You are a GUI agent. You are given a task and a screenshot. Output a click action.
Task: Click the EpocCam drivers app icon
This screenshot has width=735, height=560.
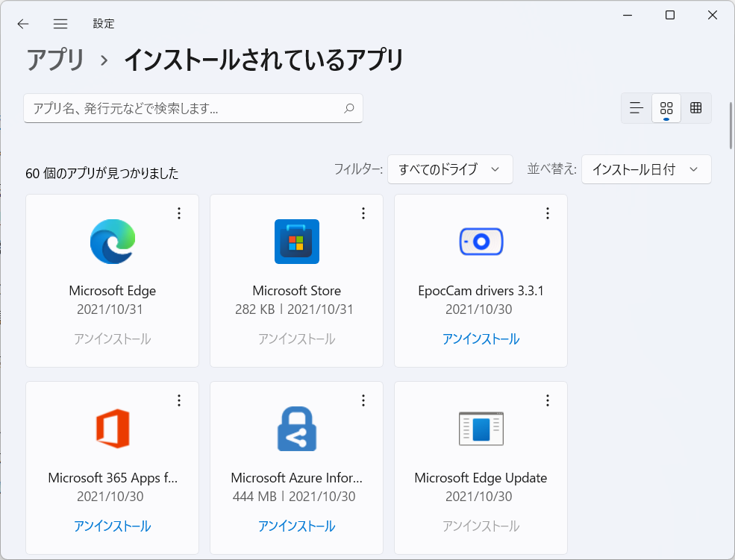[481, 242]
